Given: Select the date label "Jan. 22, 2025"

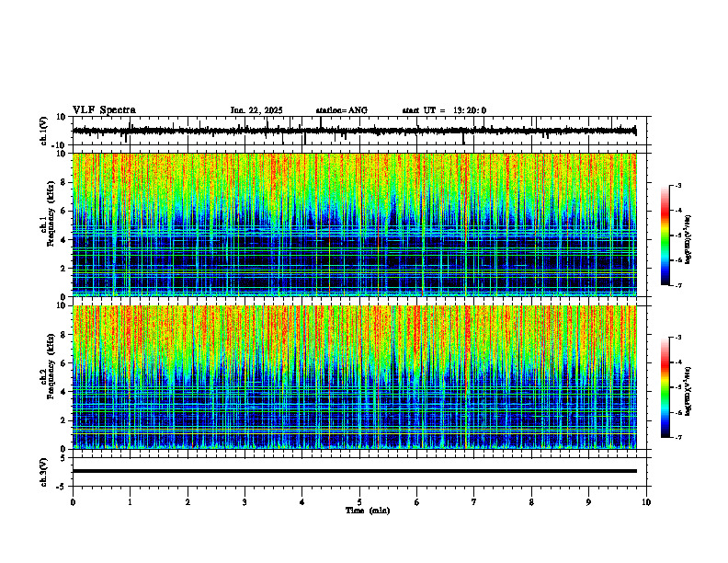Looking at the screenshot, I should coord(256,110).
